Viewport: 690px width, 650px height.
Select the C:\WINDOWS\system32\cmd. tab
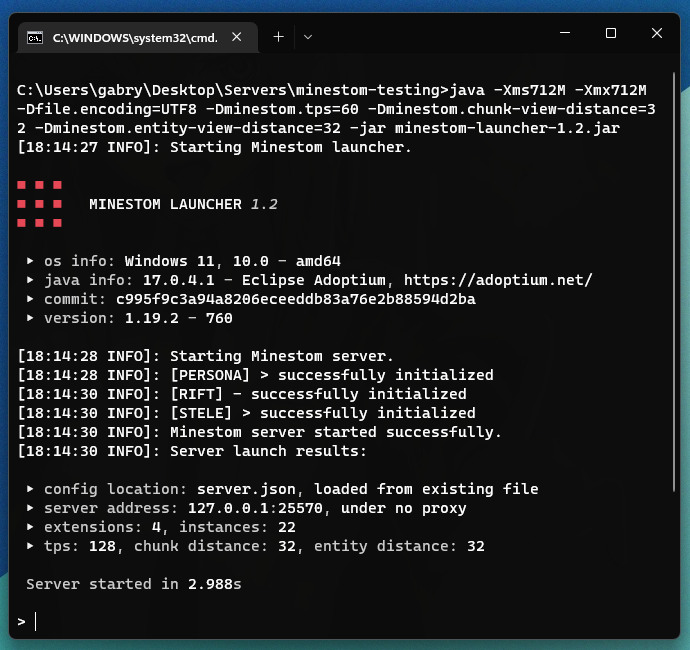pyautogui.click(x=138, y=38)
